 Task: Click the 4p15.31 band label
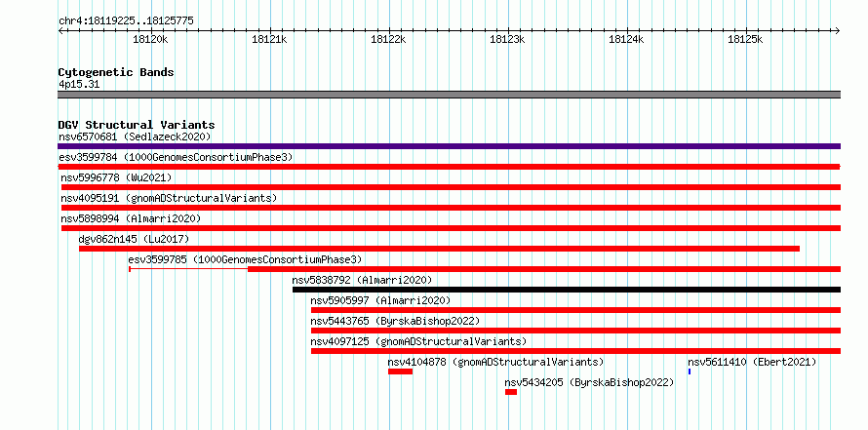pyautogui.click(x=79, y=84)
